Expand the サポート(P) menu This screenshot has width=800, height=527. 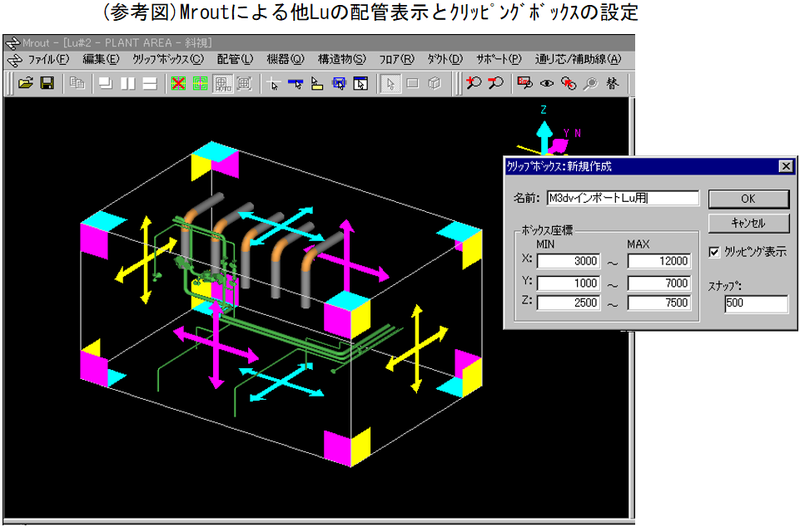pos(498,60)
